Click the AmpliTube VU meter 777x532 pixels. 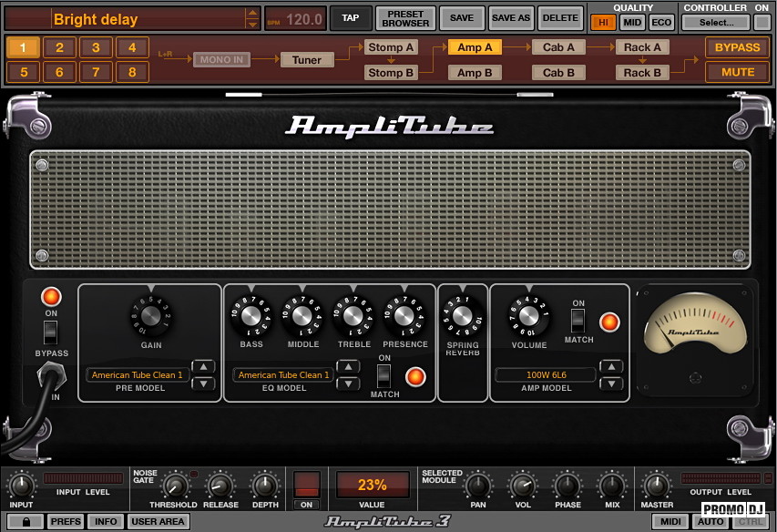pyautogui.click(x=696, y=326)
